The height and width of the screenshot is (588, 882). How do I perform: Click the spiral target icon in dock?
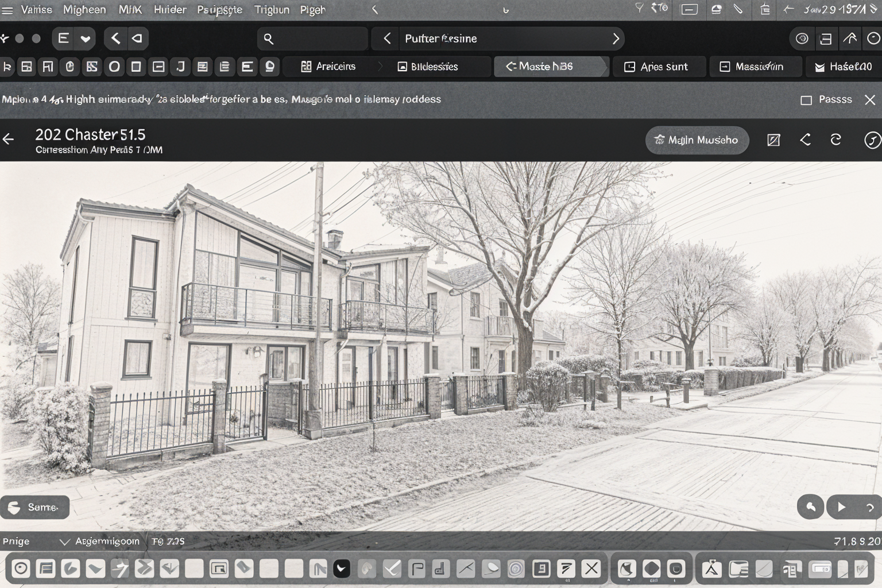click(x=516, y=569)
